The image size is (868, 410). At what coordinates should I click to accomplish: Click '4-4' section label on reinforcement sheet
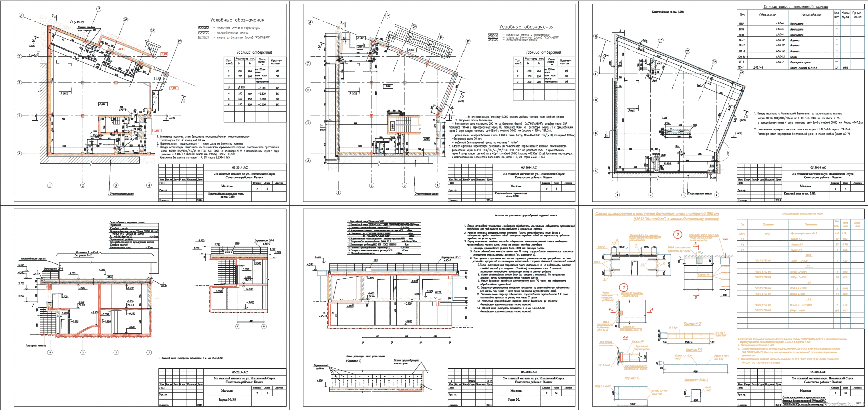click(x=625, y=338)
